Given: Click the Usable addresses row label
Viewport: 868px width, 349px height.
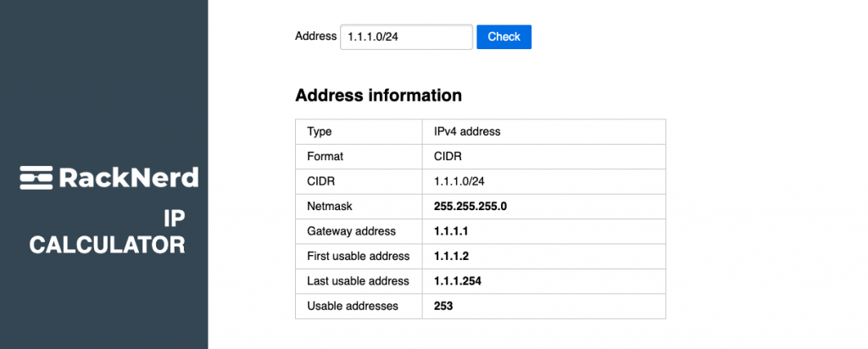Looking at the screenshot, I should click(x=353, y=306).
